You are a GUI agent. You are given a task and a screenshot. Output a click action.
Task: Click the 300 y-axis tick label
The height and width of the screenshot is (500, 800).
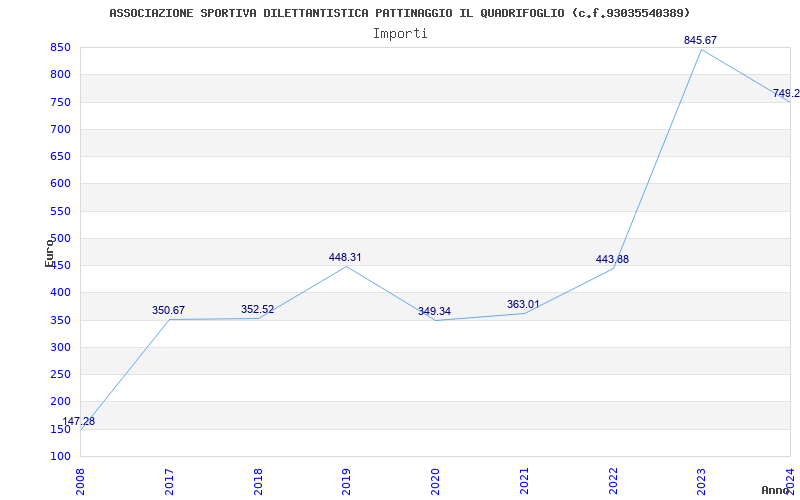[60, 348]
